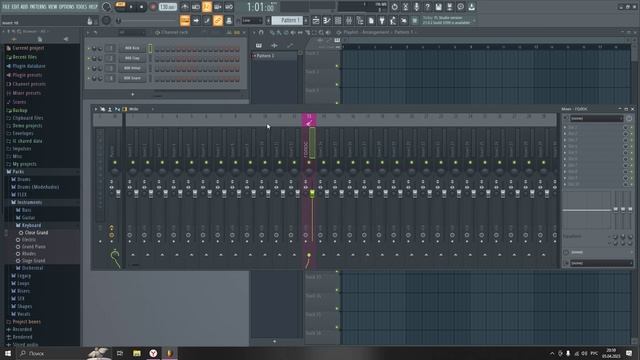Mute the 808 Snare channel green LED
Viewport: 640px width, 360px height.
[x=89, y=78]
